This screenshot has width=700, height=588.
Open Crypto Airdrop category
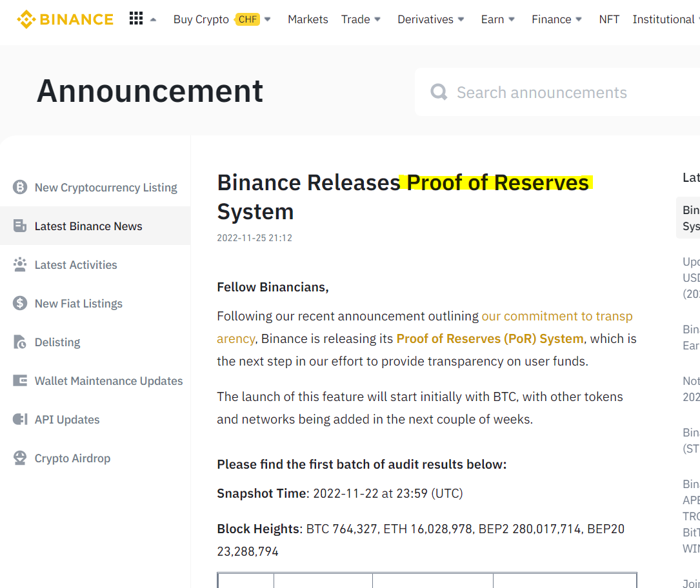[x=72, y=458]
